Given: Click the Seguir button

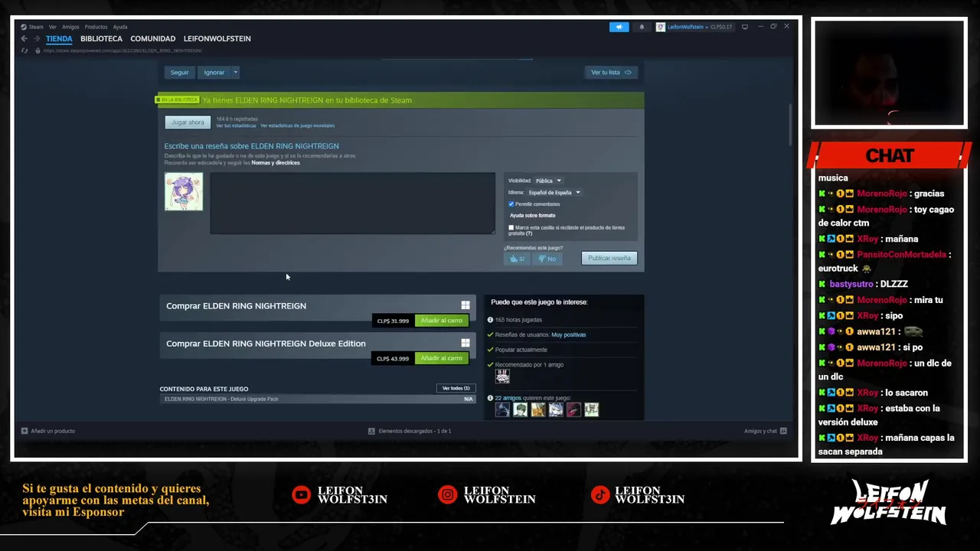Looking at the screenshot, I should tap(180, 73).
